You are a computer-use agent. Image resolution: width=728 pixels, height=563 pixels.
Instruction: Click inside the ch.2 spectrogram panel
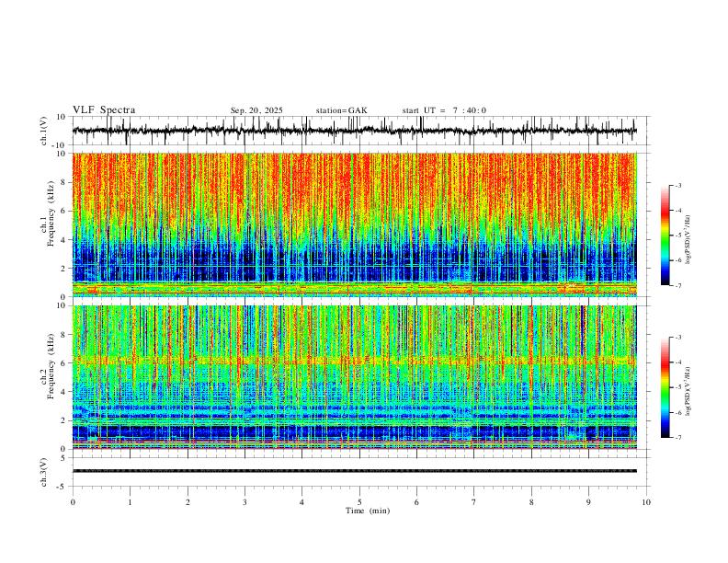354,377
